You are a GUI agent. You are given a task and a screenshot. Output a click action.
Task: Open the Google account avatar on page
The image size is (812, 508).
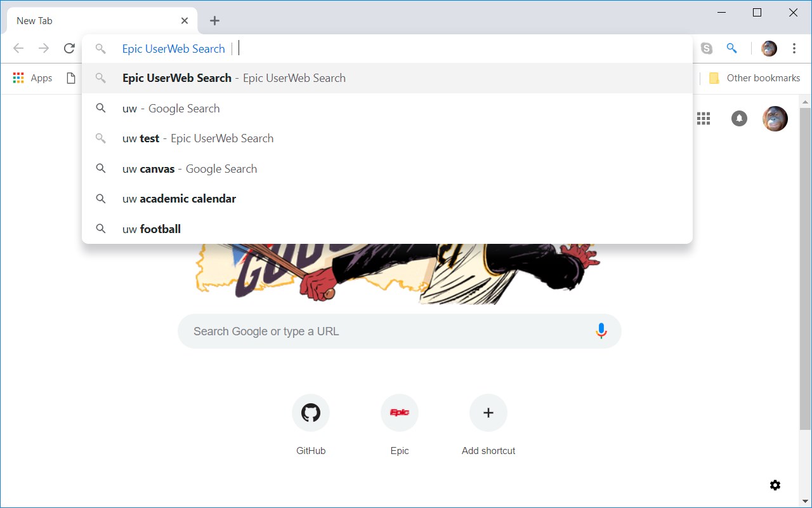click(775, 119)
